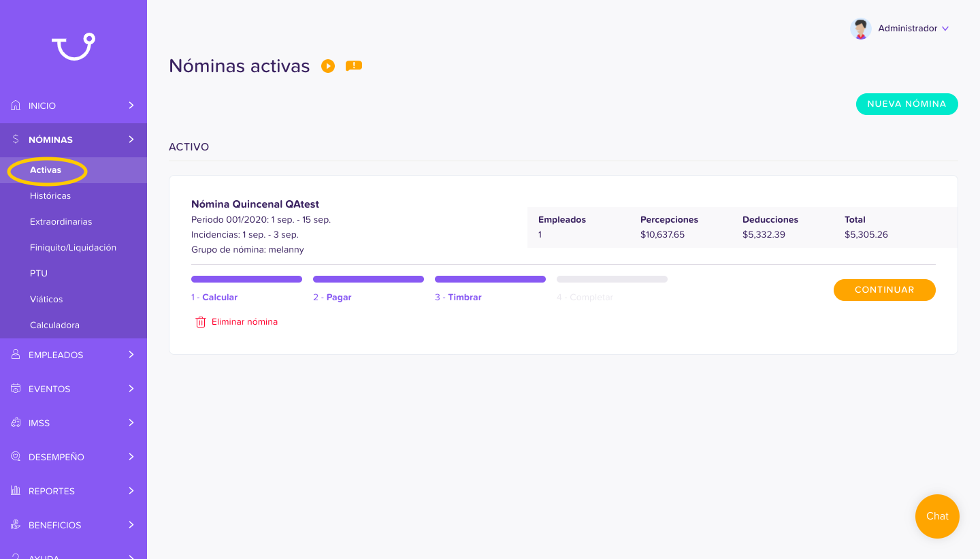This screenshot has width=980, height=559.
Task: Click the Timbrar progress bar segment
Action: (x=490, y=279)
